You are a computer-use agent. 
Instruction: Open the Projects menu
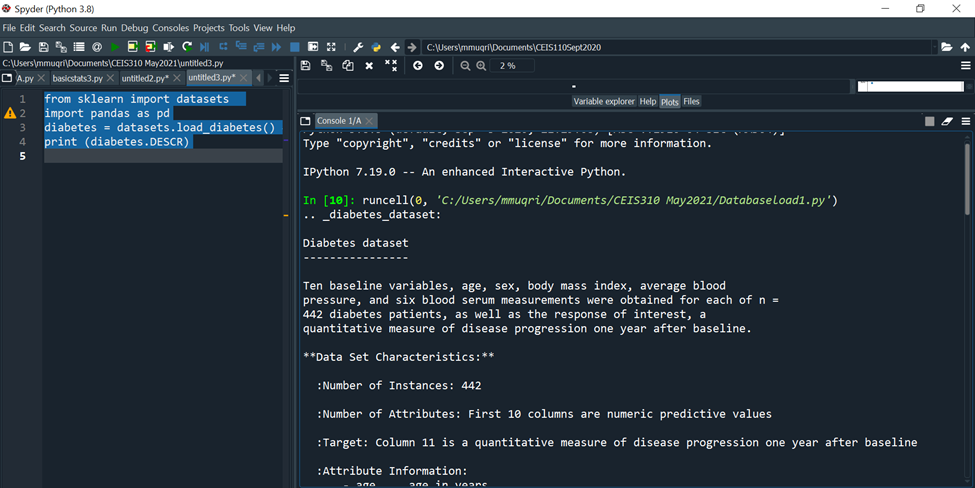(209, 28)
